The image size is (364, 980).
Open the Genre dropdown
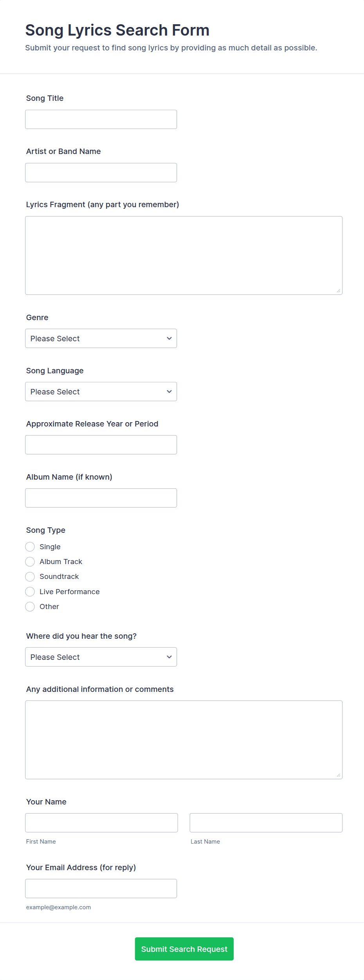[101, 338]
